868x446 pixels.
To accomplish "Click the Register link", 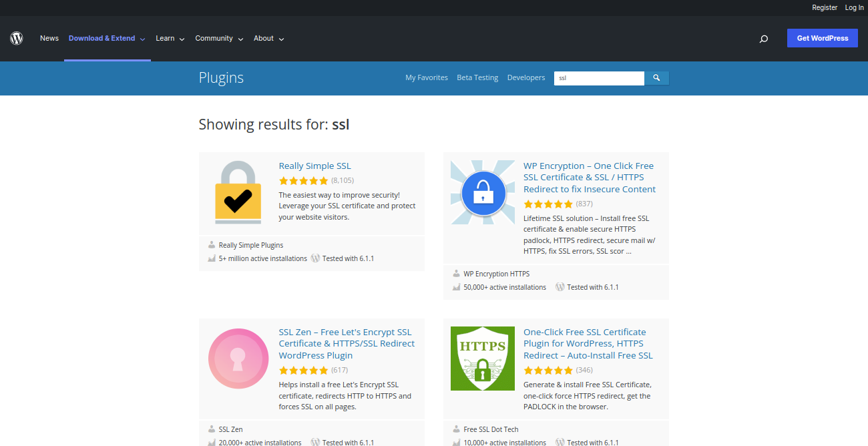I will tap(825, 7).
